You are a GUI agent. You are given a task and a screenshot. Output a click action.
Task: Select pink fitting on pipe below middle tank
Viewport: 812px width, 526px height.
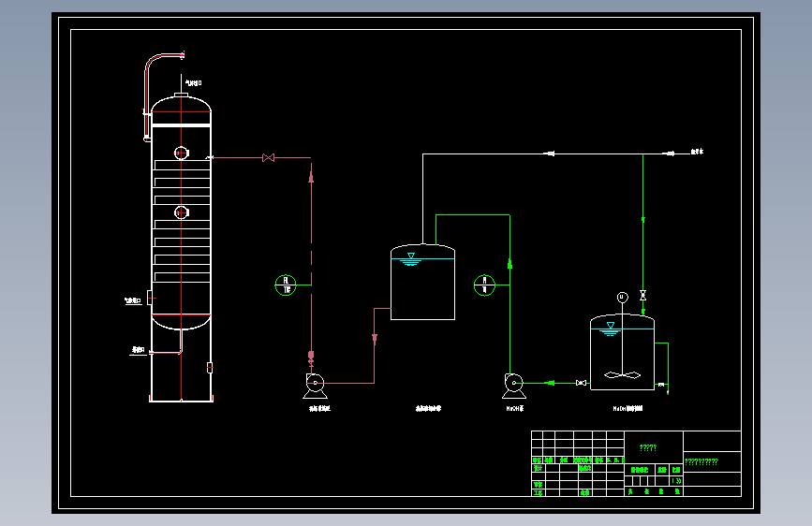375,339
